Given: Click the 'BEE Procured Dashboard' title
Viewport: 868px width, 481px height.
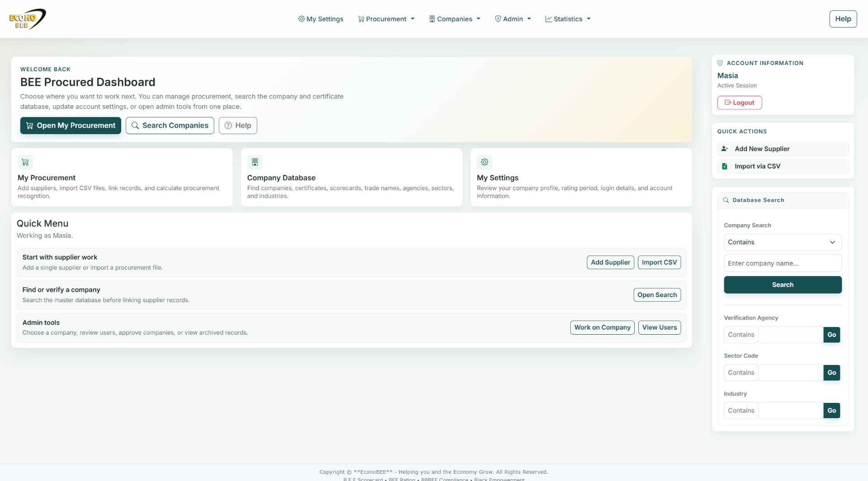Looking at the screenshot, I should tap(88, 82).
